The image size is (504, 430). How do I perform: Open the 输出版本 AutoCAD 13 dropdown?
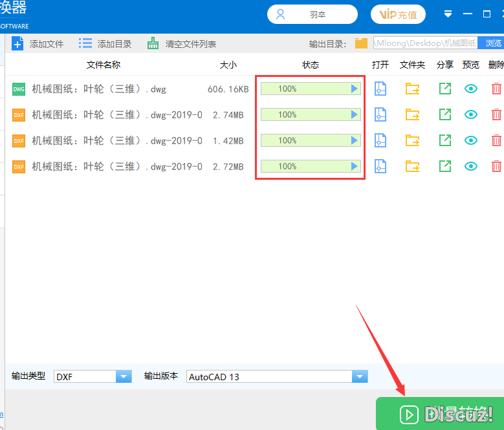(x=359, y=376)
